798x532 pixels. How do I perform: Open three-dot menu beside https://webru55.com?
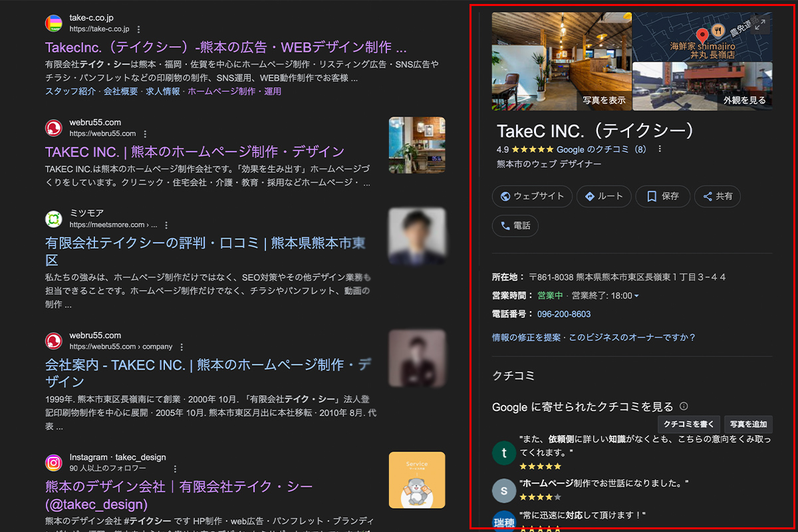point(145,134)
